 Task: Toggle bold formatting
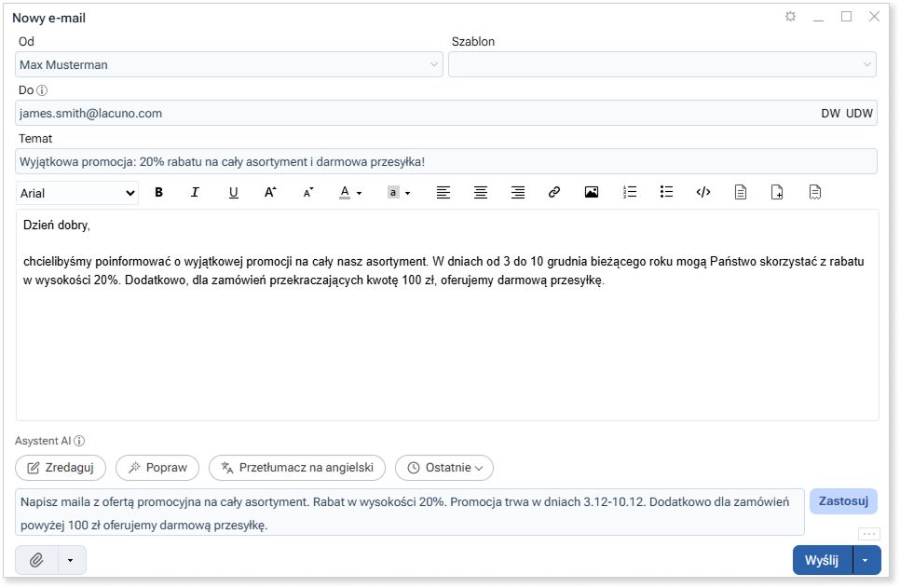pos(158,193)
